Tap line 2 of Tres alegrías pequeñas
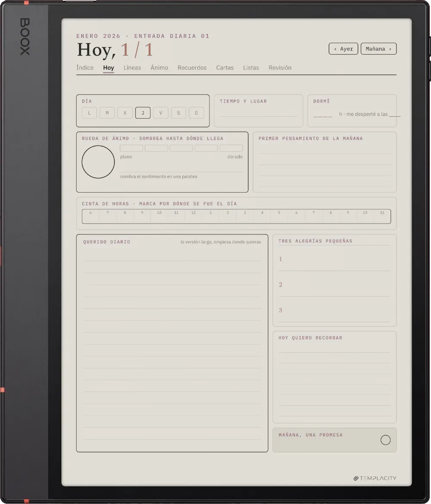This screenshot has width=431, height=504. click(334, 285)
